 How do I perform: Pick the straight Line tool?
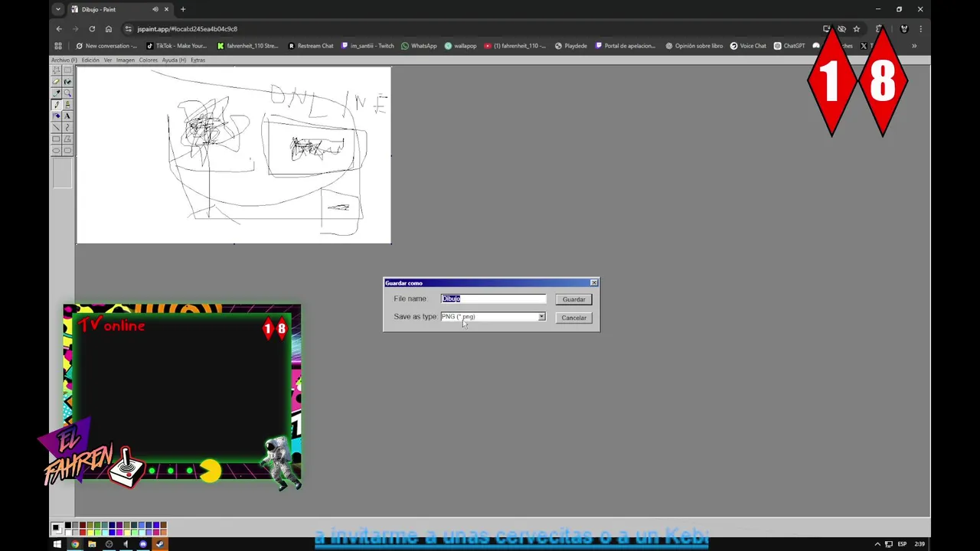click(56, 127)
